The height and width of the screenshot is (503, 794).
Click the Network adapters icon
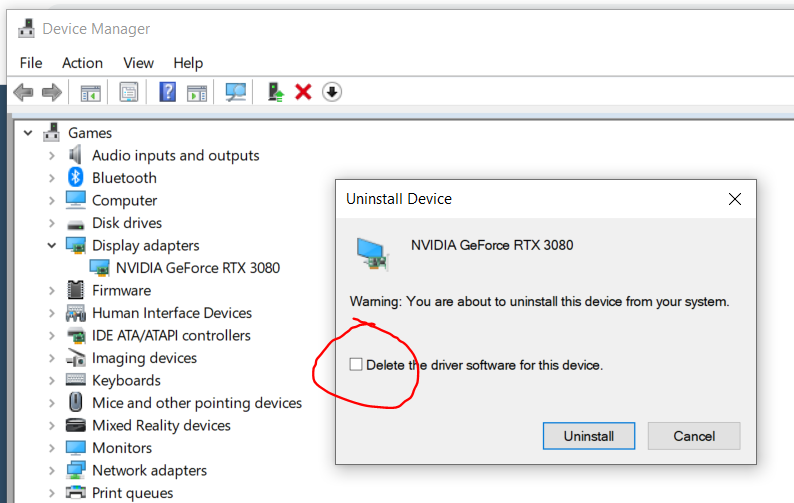click(75, 470)
